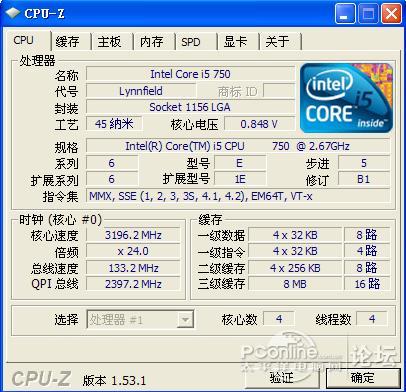
Task: Click the Intel Core i5 750 name field
Action: 191,74
